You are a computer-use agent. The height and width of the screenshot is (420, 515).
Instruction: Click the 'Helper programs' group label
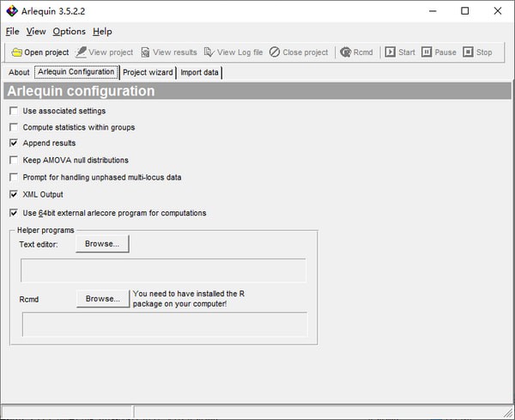[x=45, y=230]
